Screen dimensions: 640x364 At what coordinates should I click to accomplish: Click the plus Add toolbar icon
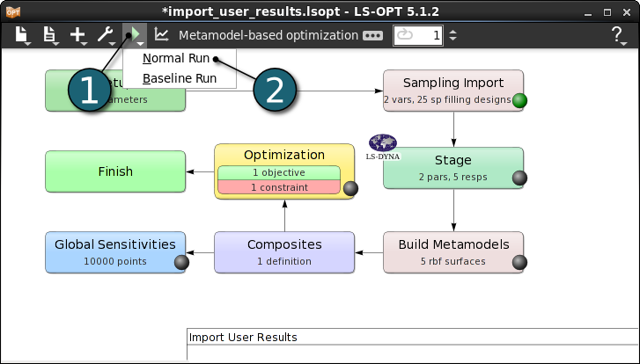click(78, 35)
